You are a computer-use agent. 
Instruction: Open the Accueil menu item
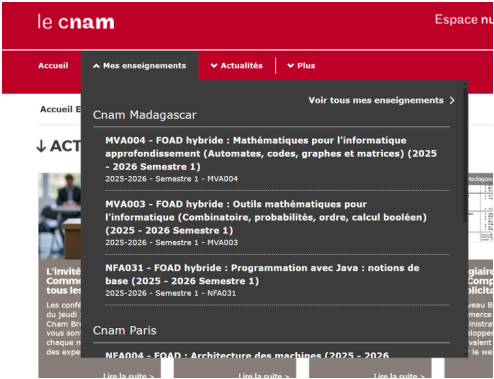click(x=53, y=66)
